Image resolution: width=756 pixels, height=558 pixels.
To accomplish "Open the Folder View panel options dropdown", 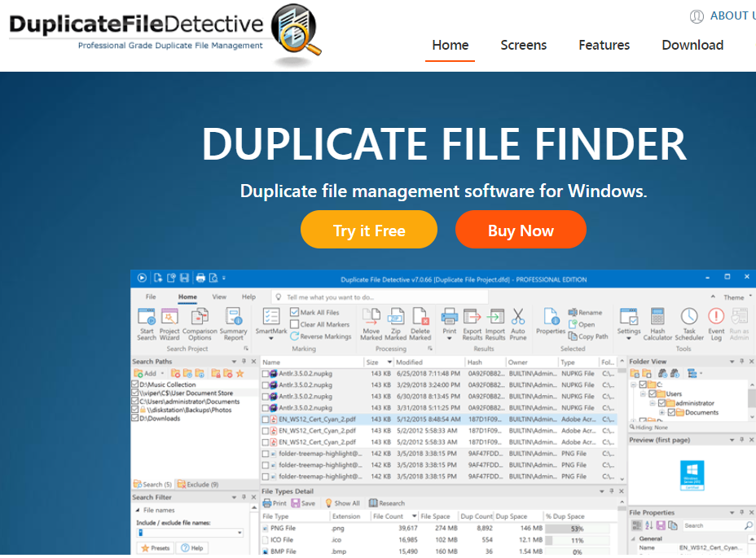I will click(x=732, y=361).
